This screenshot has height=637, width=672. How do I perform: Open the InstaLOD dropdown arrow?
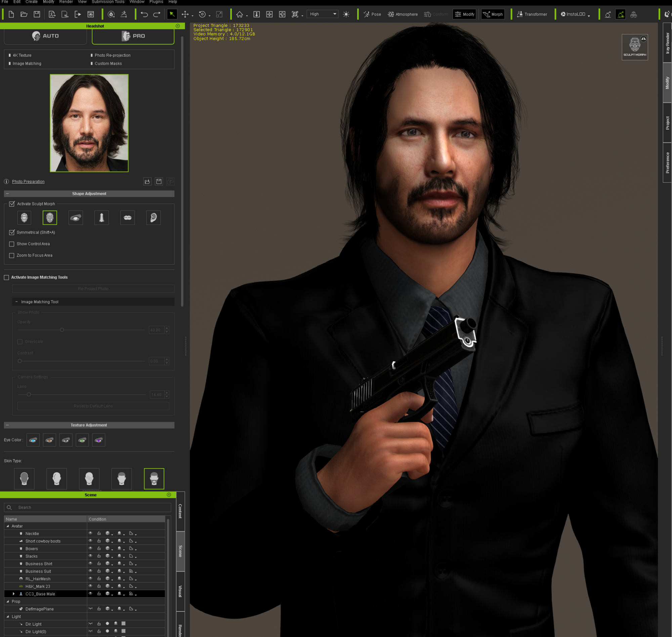[589, 15]
